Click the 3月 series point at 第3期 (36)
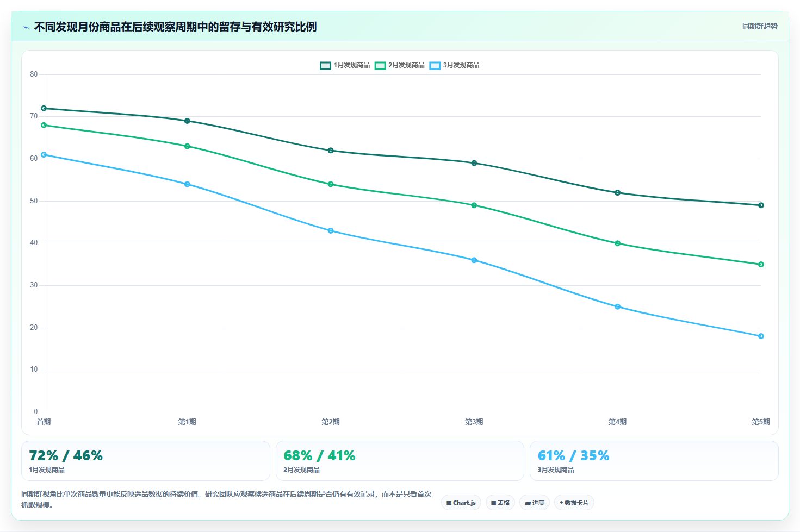Viewport: 800px width, 532px height. coord(474,260)
